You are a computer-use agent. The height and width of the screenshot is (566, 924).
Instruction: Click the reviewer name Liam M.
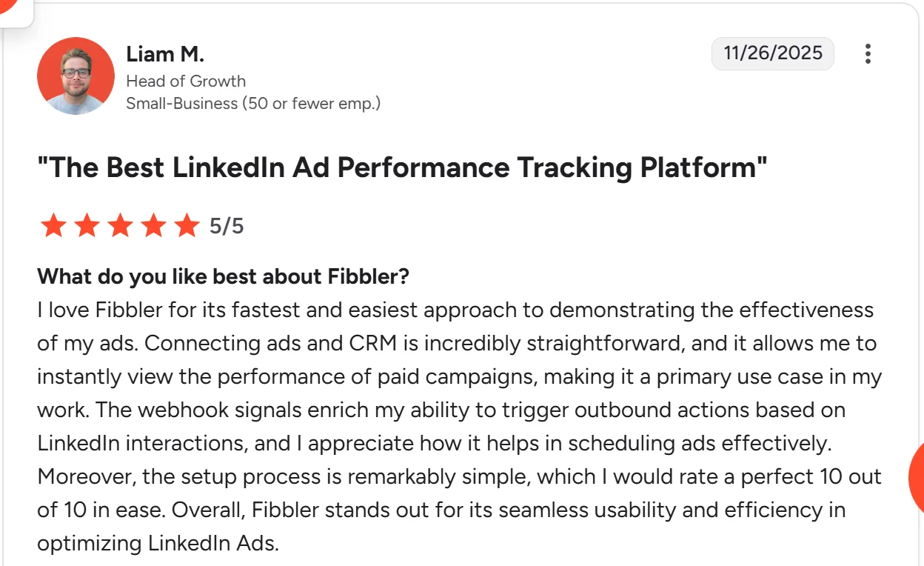click(x=164, y=54)
